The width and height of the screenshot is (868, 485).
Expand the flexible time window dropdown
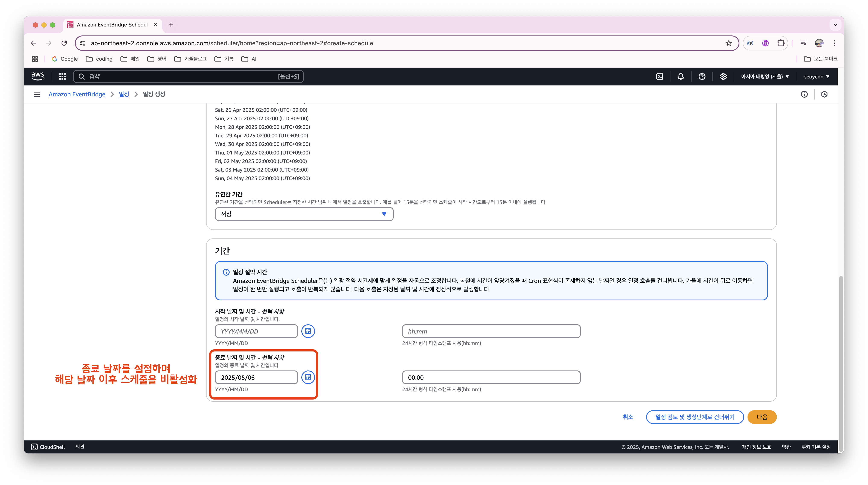pyautogui.click(x=304, y=214)
